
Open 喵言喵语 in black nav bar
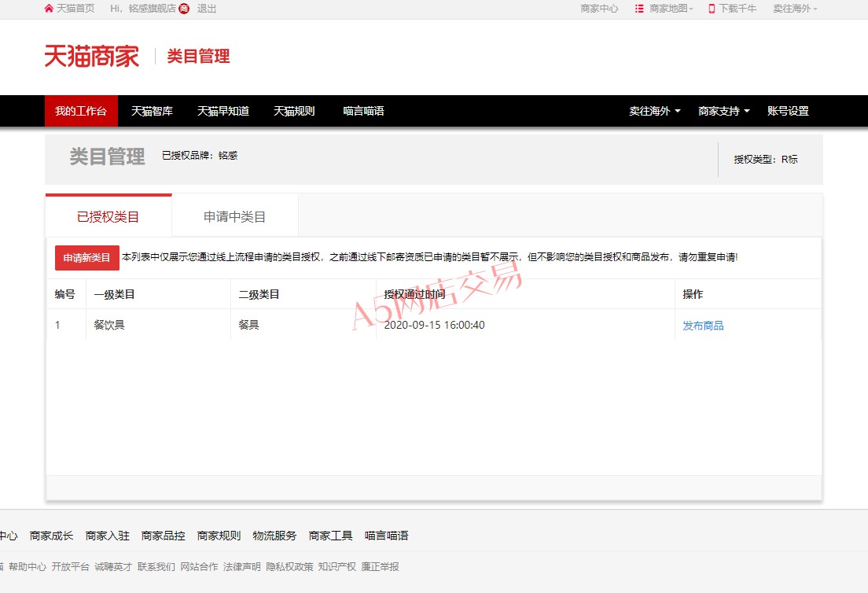pyautogui.click(x=364, y=111)
